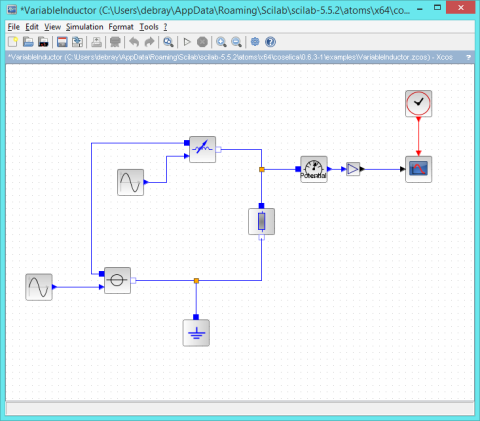Create a new diagram from toolbar

point(13,42)
